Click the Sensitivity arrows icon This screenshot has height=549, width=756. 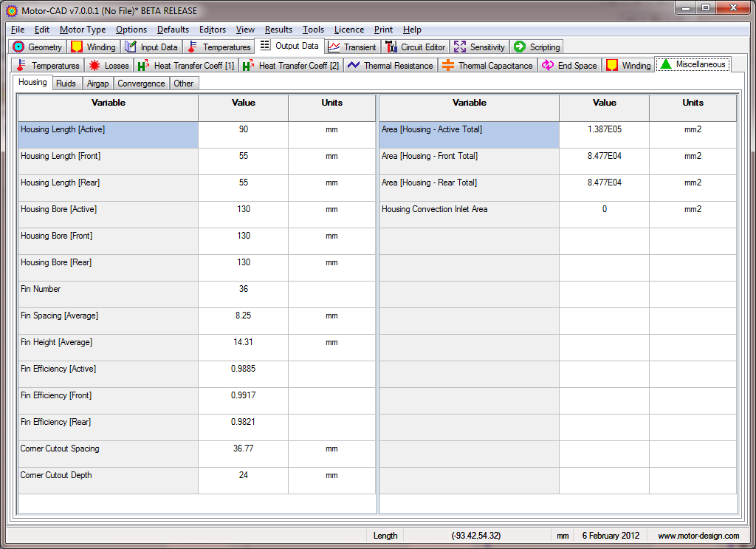click(x=460, y=47)
